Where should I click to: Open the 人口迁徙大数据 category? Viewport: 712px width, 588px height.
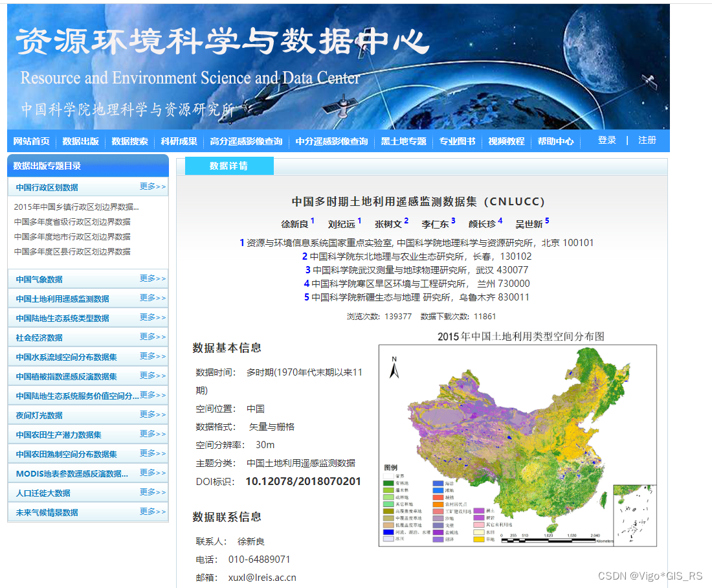(x=43, y=493)
